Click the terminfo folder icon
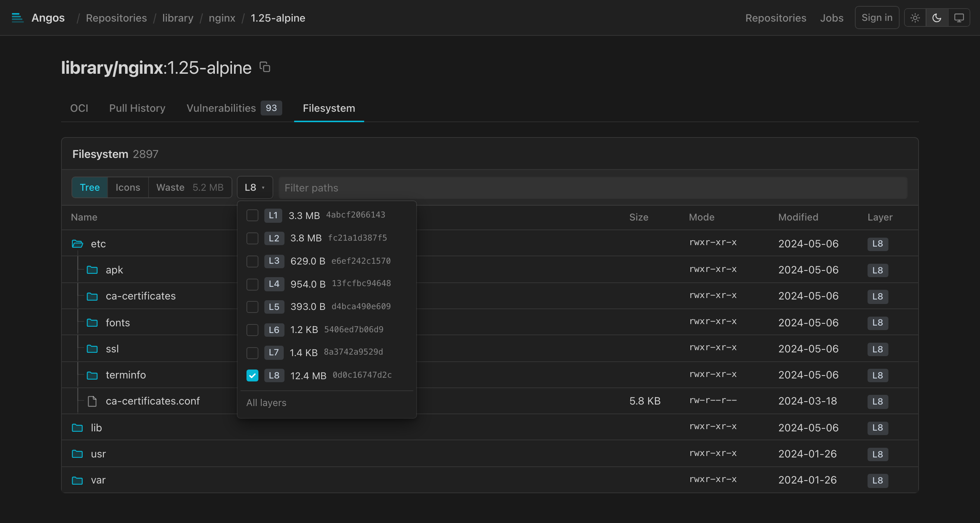Screen dimensions: 980x523 click(92, 375)
